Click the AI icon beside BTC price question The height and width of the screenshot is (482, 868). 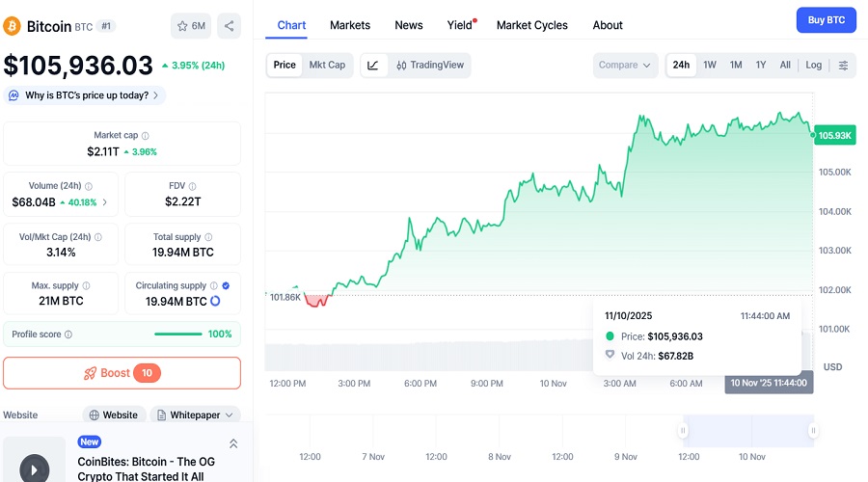point(14,95)
